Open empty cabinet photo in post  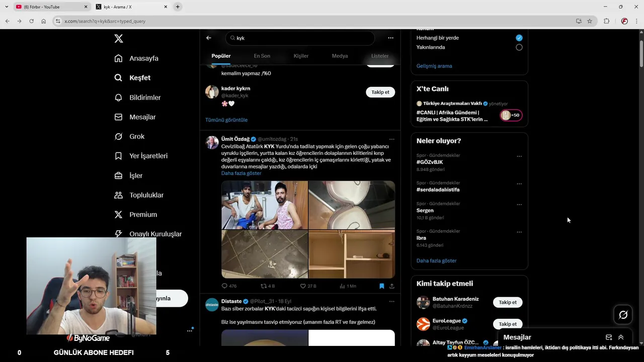[x=352, y=254]
